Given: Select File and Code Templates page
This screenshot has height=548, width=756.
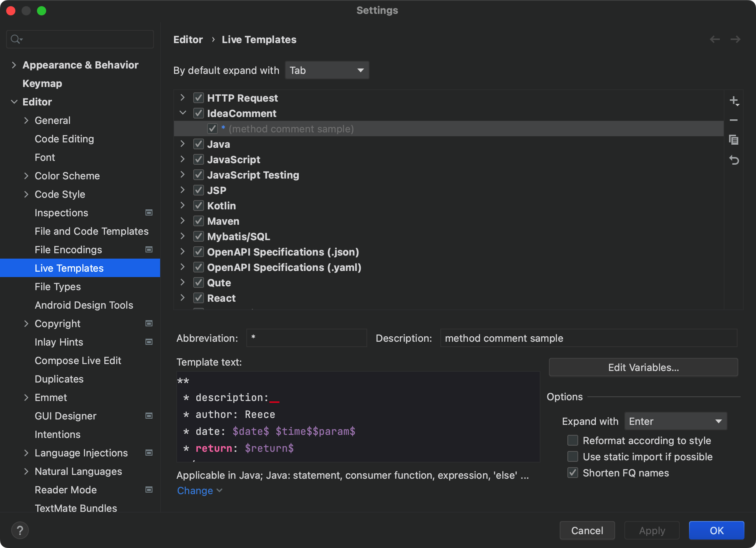Looking at the screenshot, I should coord(92,231).
